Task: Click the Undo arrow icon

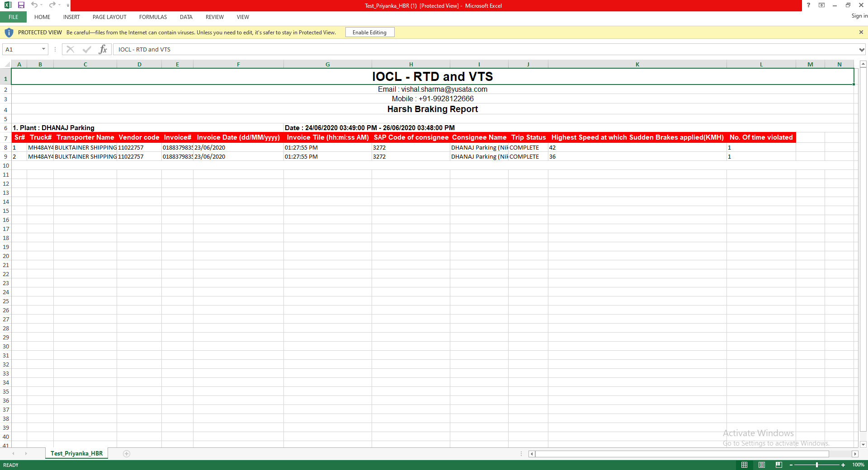Action: click(34, 5)
